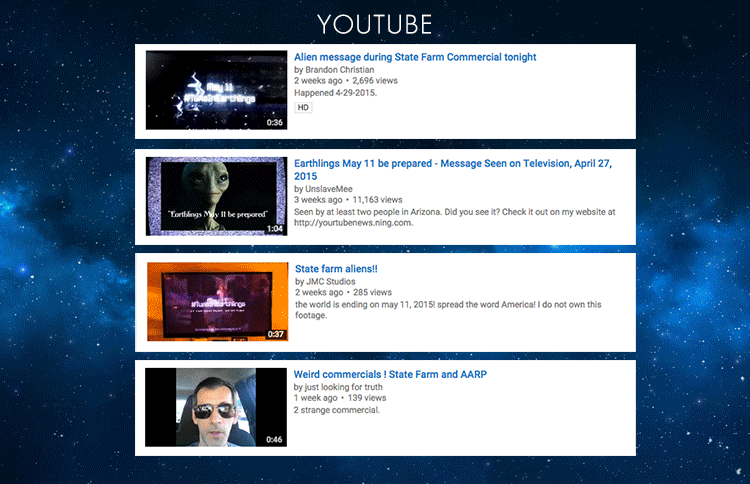This screenshot has height=484, width=750.
Task: Select the text 'Happened 4-29-2015.'
Action: (x=335, y=93)
